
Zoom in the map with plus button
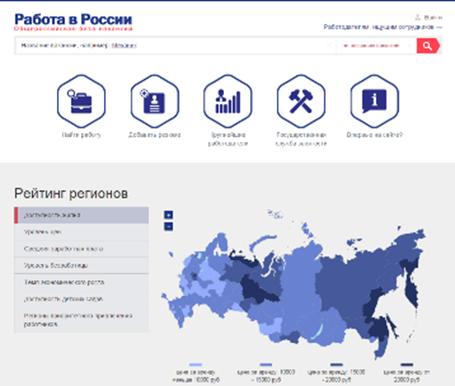click(168, 215)
